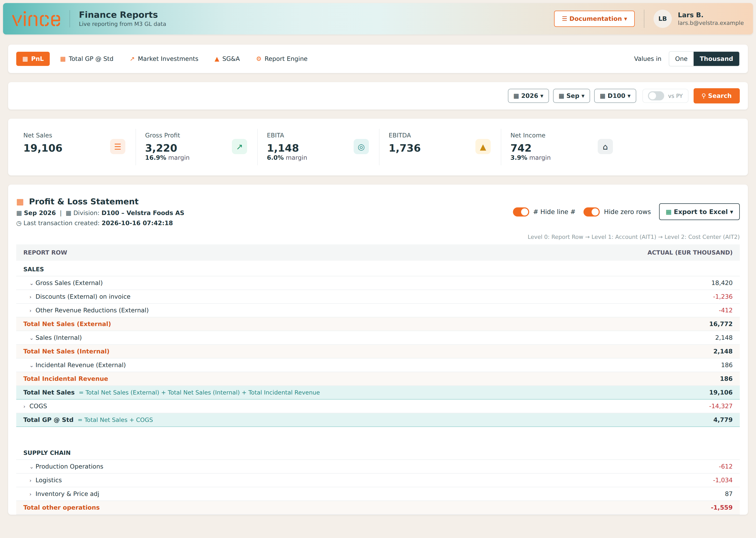The width and height of the screenshot is (756, 538).
Task: Click the Net Sales list icon
Action: coord(118,147)
